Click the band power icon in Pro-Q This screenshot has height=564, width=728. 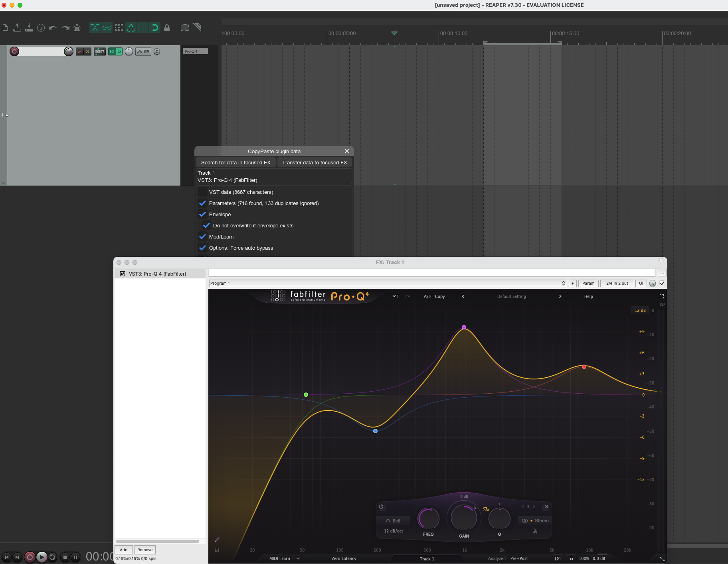tap(381, 507)
